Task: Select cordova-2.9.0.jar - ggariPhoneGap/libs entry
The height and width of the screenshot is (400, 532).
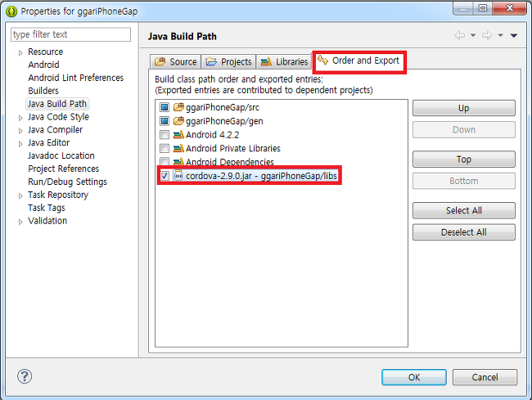Action: click(x=261, y=176)
